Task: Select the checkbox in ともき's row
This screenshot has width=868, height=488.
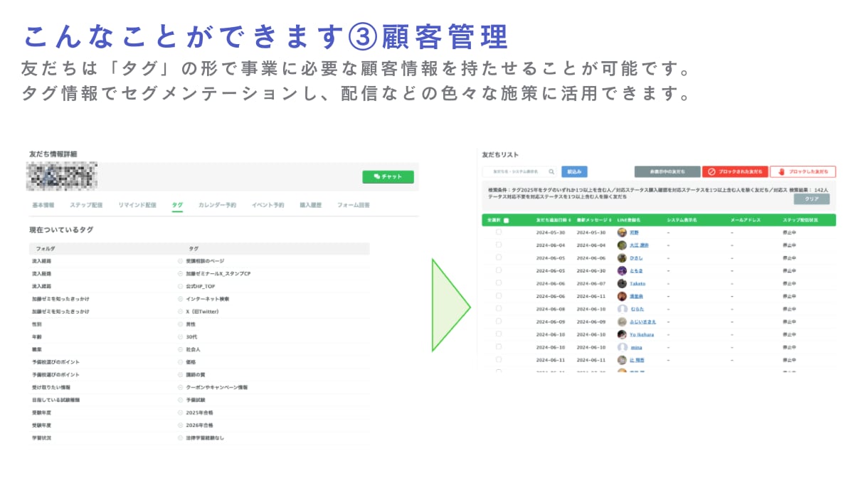Action: [x=499, y=271]
